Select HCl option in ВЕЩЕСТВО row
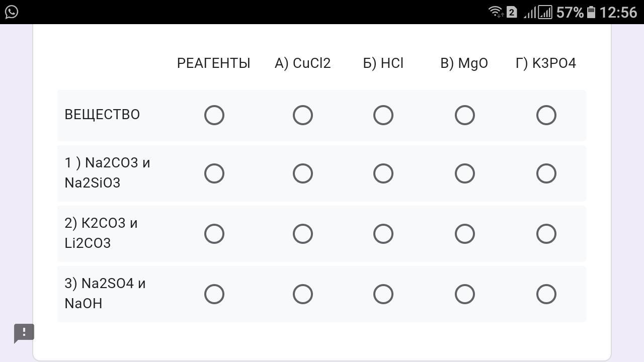 tap(383, 115)
